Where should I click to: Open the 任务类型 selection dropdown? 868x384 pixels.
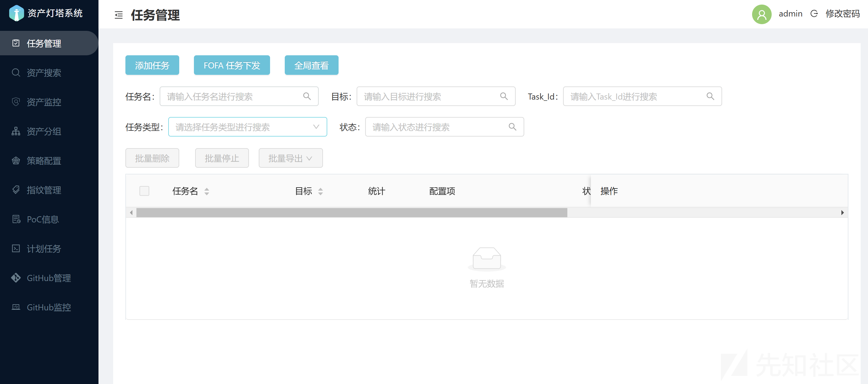tap(248, 127)
